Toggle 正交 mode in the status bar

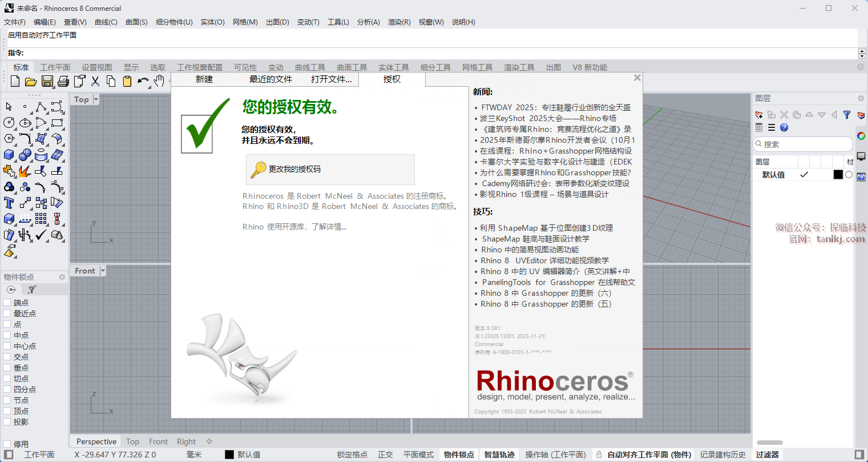coord(385,455)
